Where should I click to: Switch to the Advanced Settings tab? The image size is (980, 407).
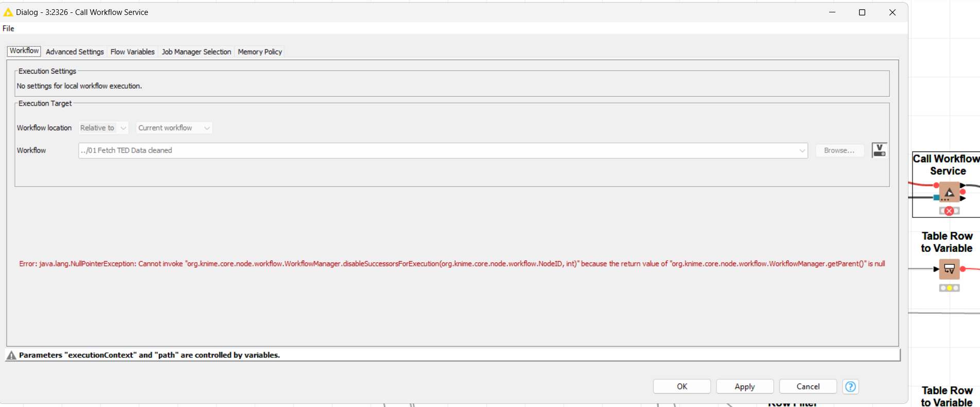tap(75, 52)
